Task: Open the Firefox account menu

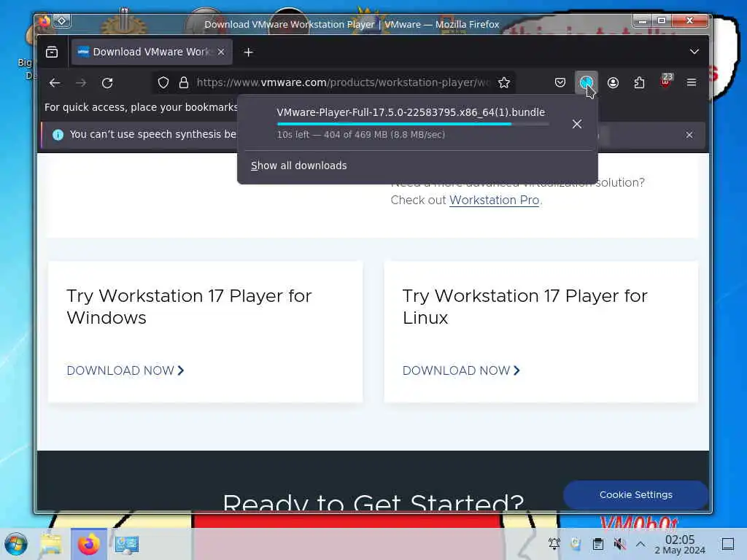Action: [x=613, y=83]
